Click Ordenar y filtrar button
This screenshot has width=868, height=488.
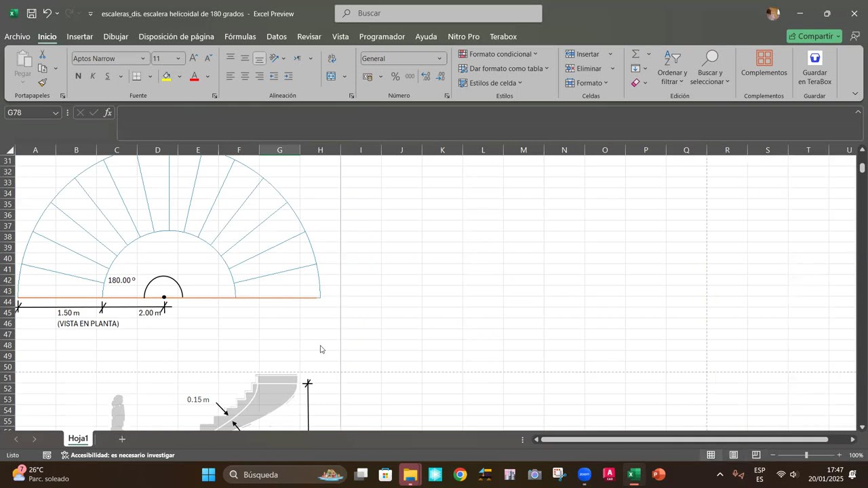(x=672, y=68)
